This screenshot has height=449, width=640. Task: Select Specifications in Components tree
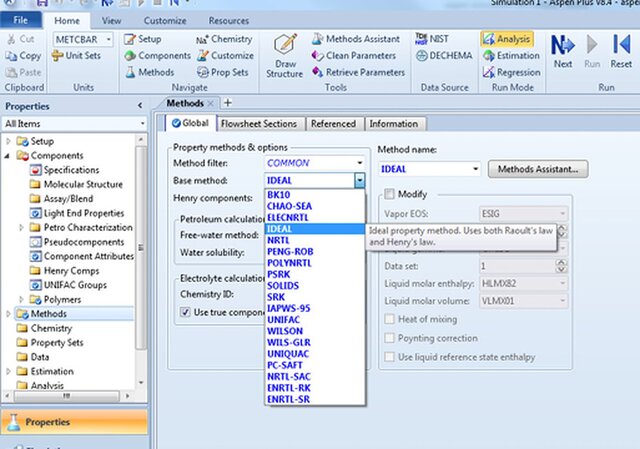(71, 170)
